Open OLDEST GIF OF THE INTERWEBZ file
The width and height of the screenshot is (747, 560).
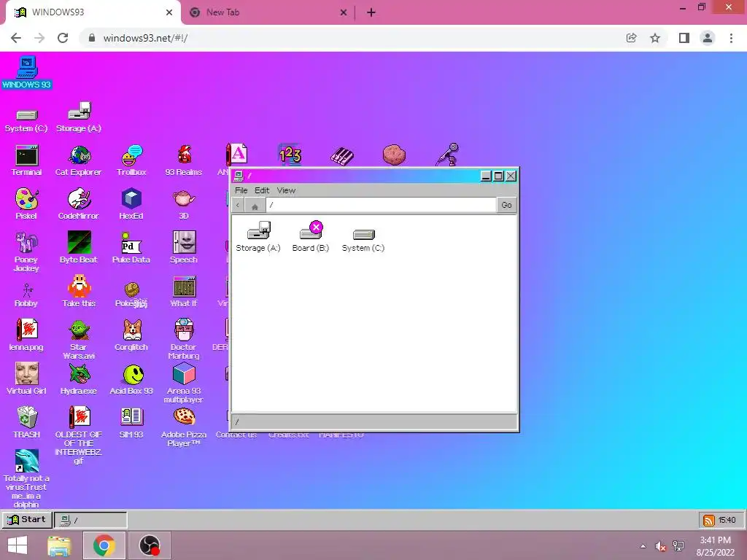tap(79, 435)
